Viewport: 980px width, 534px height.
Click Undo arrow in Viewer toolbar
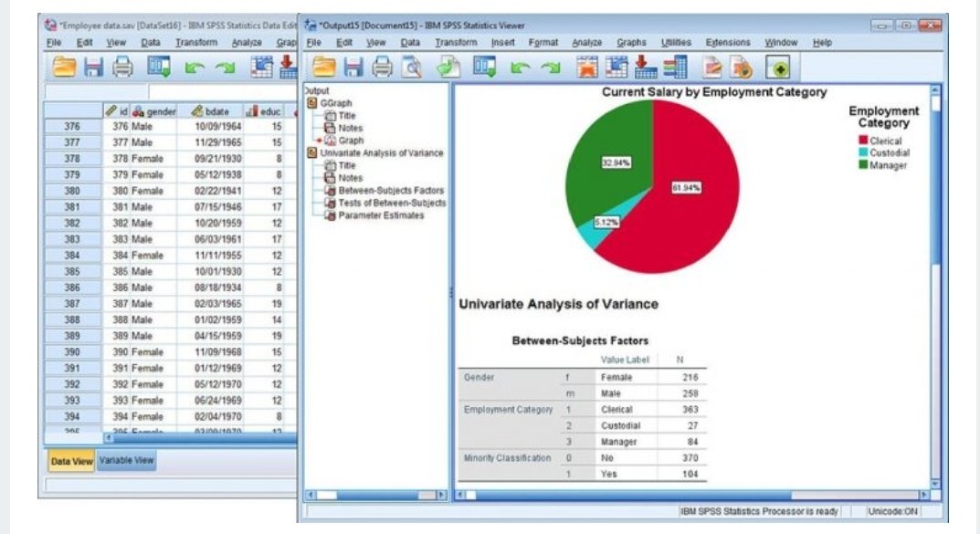point(519,68)
